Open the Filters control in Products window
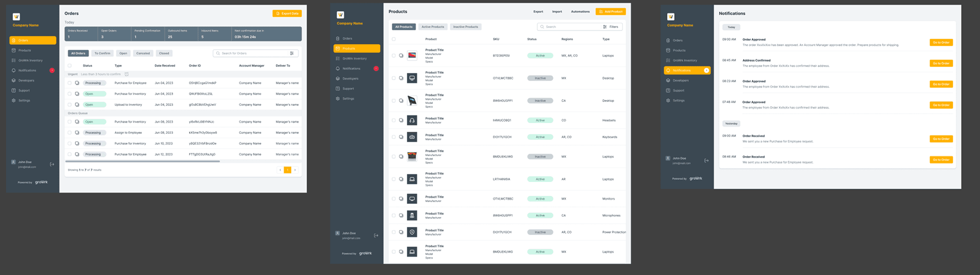This screenshot has height=275, width=980. point(611,27)
